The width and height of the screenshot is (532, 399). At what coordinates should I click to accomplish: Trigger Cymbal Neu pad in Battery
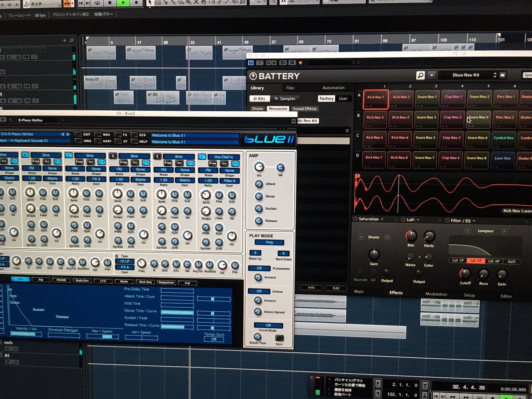[x=503, y=140]
